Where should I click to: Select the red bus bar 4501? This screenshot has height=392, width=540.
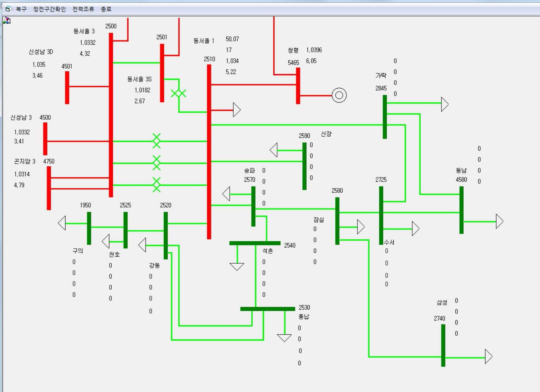pos(67,88)
